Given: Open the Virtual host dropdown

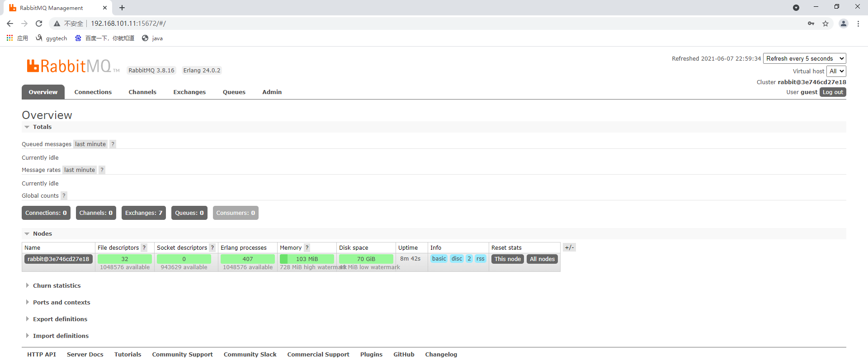Looking at the screenshot, I should [x=836, y=71].
